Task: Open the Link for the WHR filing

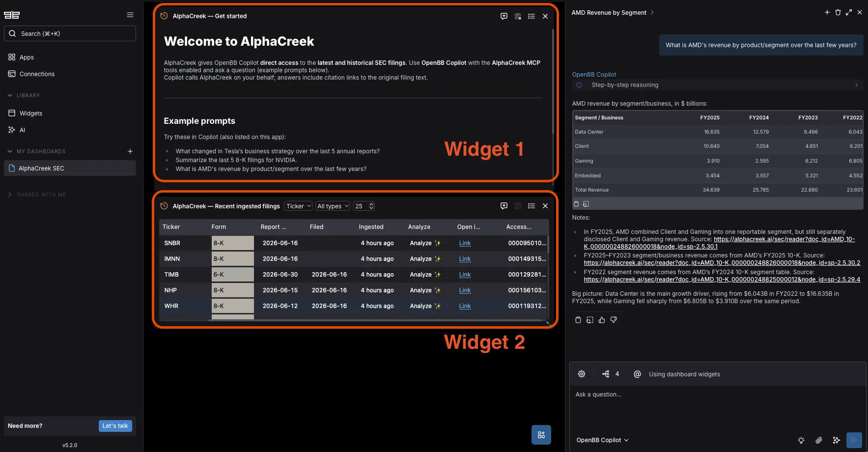Action: [x=465, y=306]
